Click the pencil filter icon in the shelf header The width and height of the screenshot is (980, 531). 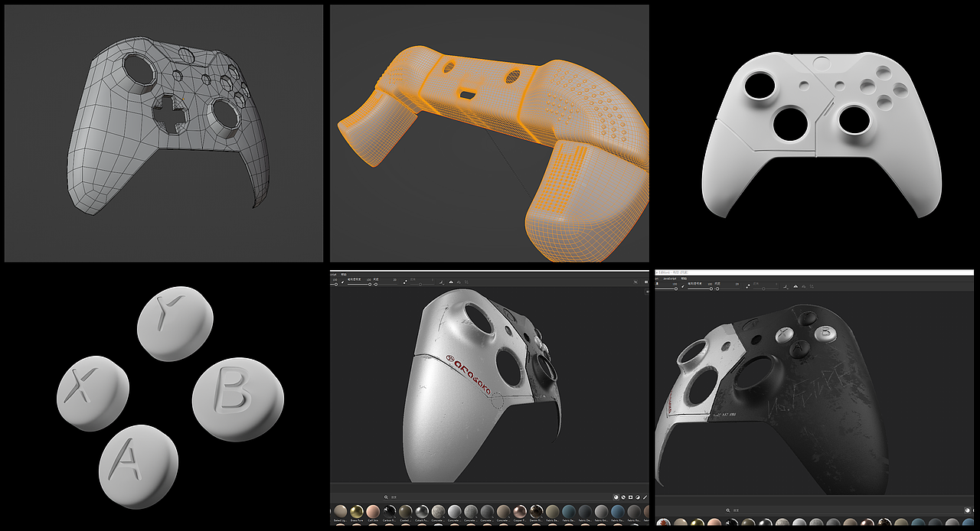pos(645,496)
